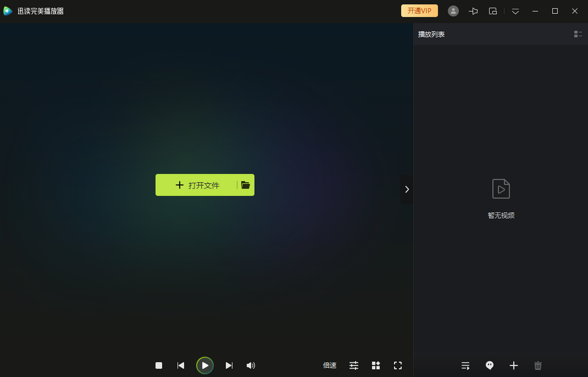Image resolution: width=588 pixels, height=377 pixels.
Task: Open the equalizer adjustment sliders icon
Action: point(354,365)
